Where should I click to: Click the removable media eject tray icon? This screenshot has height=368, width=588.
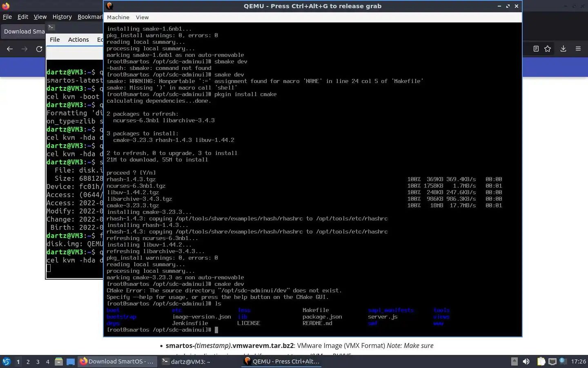point(514,361)
